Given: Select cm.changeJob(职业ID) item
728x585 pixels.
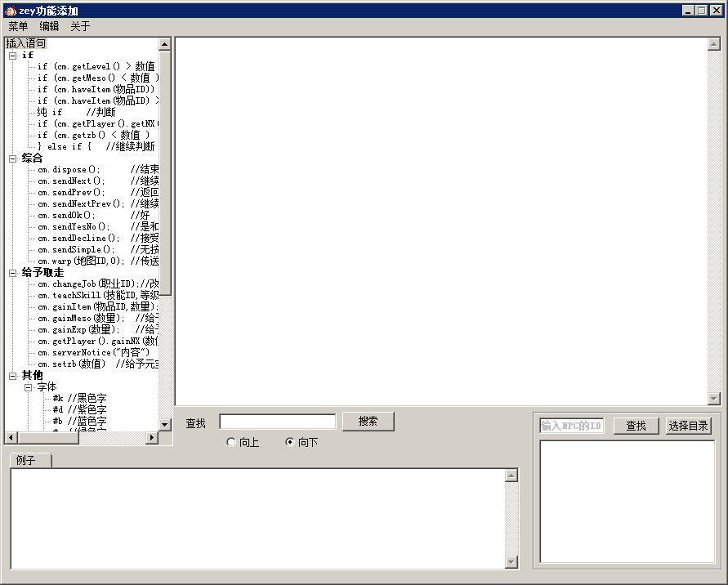Looking at the screenshot, I should [98, 284].
